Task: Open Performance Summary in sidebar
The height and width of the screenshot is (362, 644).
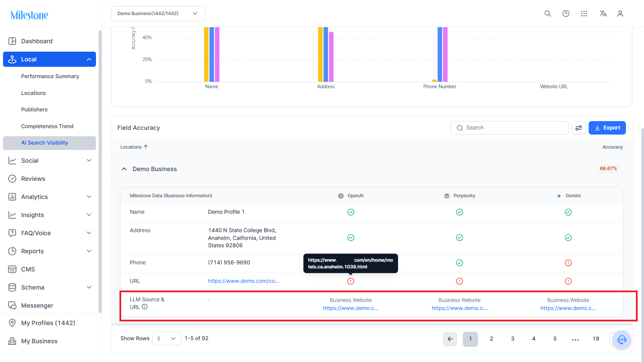Action: point(50,76)
